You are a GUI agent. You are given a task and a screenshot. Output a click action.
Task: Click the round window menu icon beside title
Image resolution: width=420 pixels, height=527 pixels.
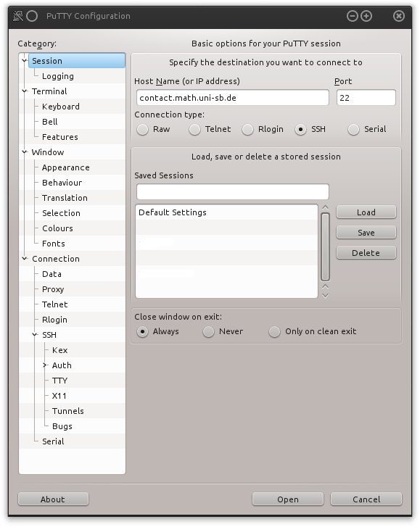[32, 16]
